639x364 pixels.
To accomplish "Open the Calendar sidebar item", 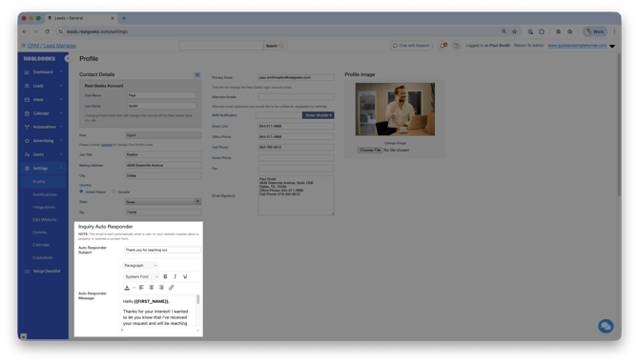I will pos(43,113).
